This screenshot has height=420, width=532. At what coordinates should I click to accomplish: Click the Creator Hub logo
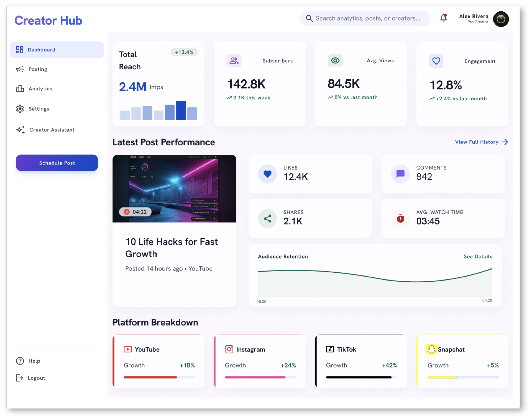point(48,21)
